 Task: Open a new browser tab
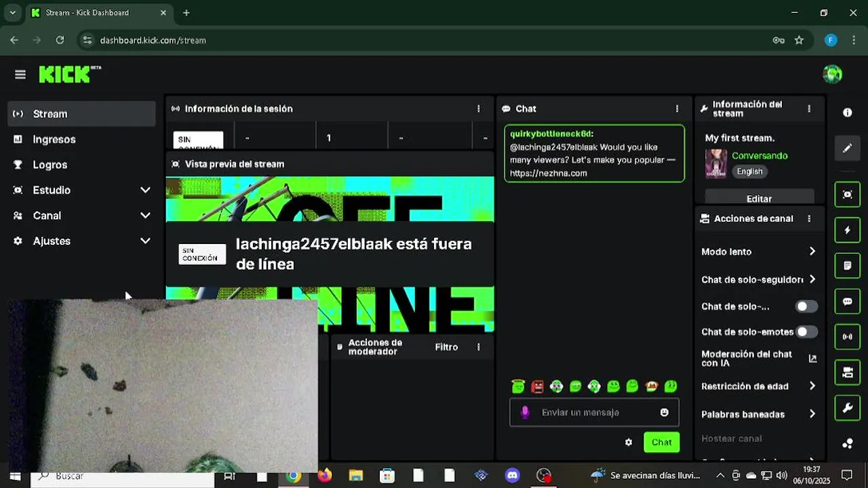point(186,12)
